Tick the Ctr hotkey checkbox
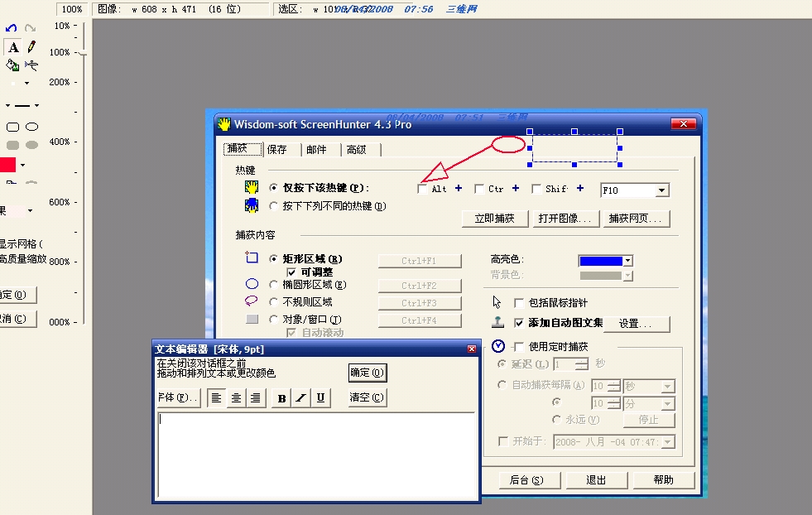The image size is (812, 515). point(479,189)
